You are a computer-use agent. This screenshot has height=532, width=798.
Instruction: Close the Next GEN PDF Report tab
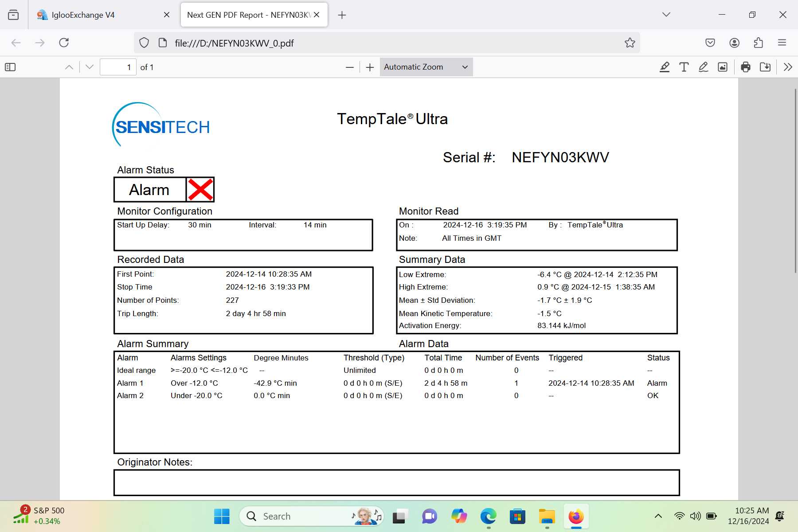(317, 15)
